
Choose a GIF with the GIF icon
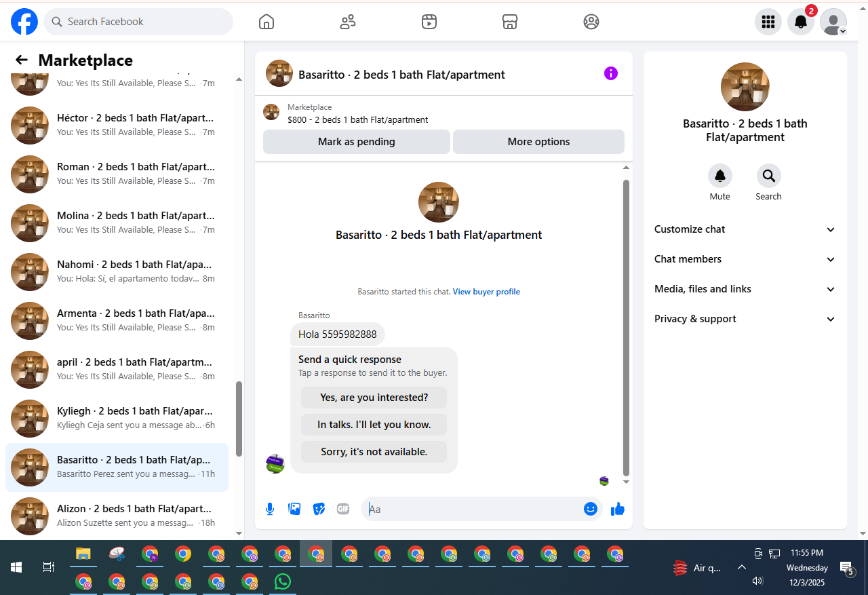tap(343, 509)
